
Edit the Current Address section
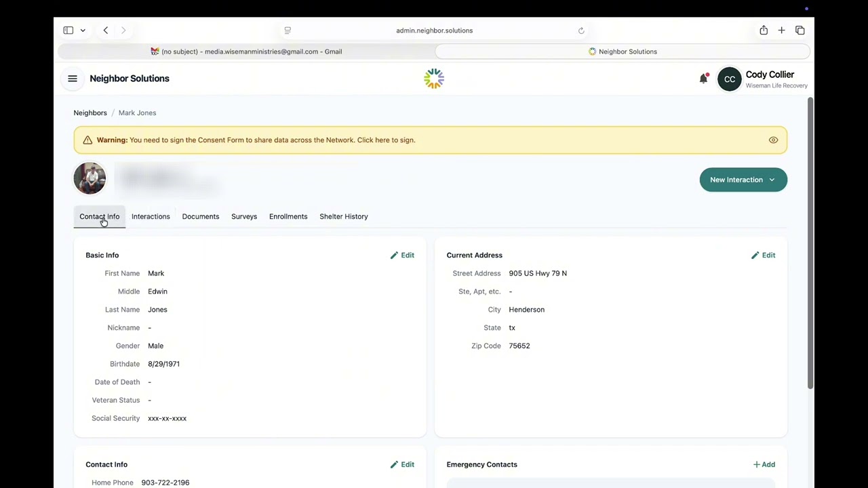(763, 256)
